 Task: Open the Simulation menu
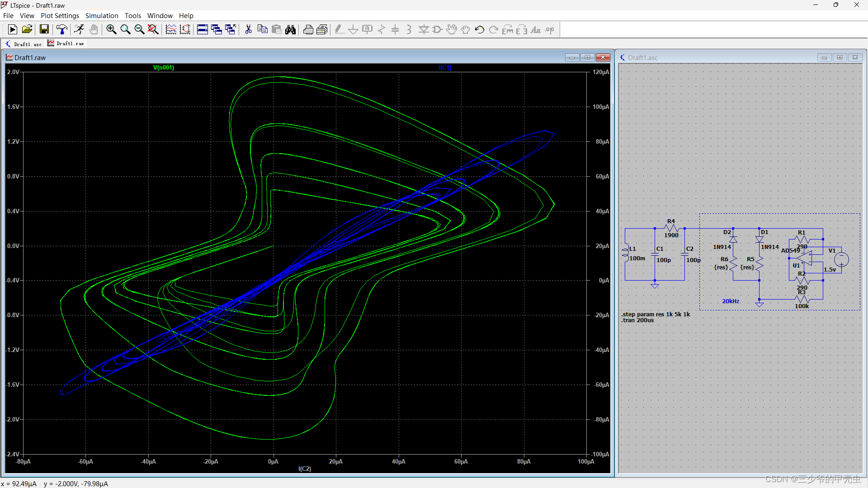click(102, 16)
